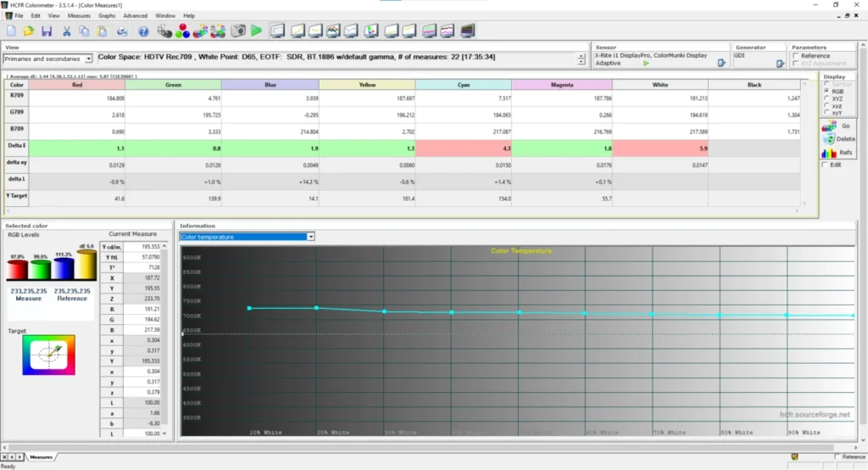The width and height of the screenshot is (868, 470).
Task: Click the View menu
Action: (x=53, y=16)
